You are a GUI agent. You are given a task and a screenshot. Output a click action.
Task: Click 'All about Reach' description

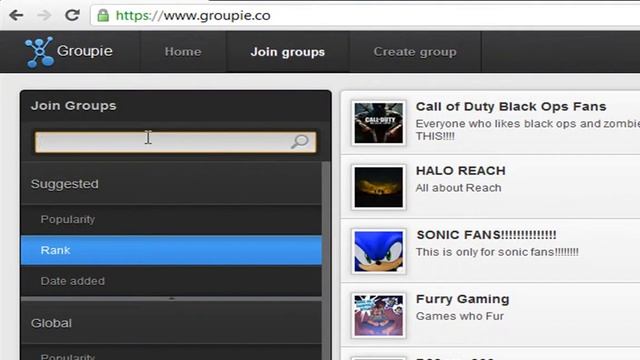point(458,188)
